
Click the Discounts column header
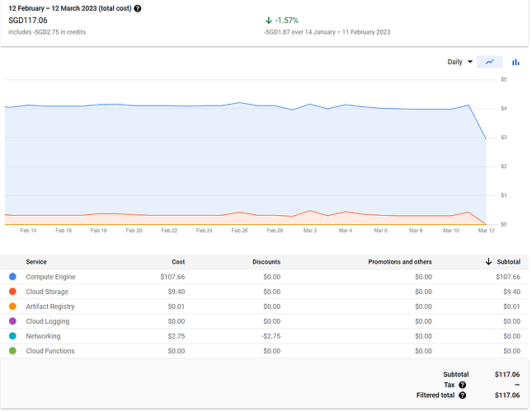(x=266, y=262)
